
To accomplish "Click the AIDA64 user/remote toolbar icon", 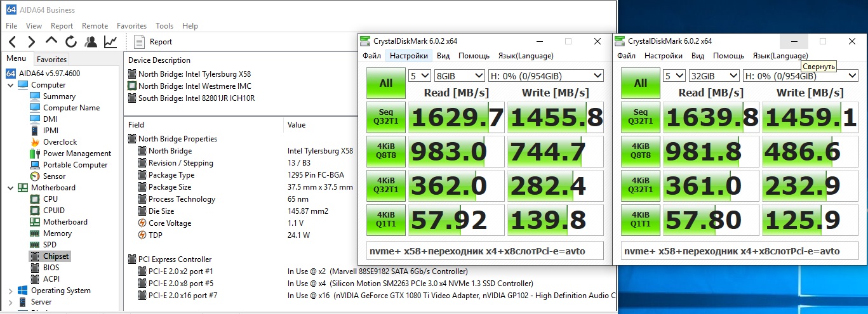I will pyautogui.click(x=91, y=42).
